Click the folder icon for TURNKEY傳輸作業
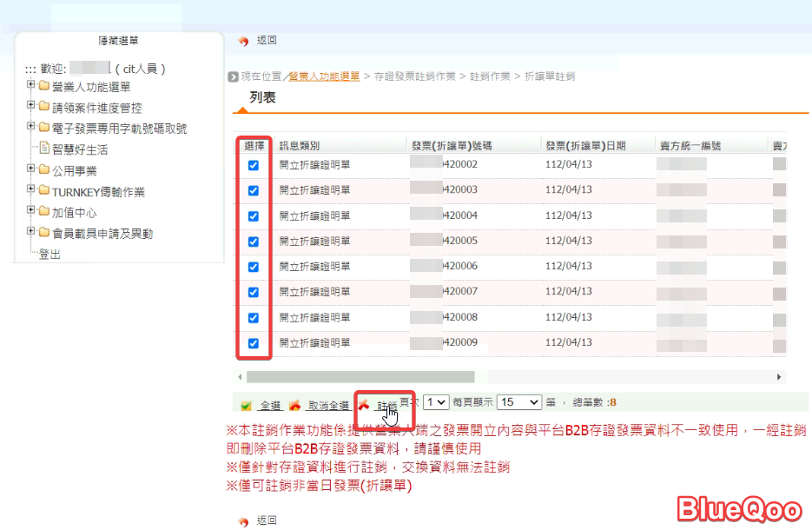The height and width of the screenshot is (530, 812). tap(43, 191)
